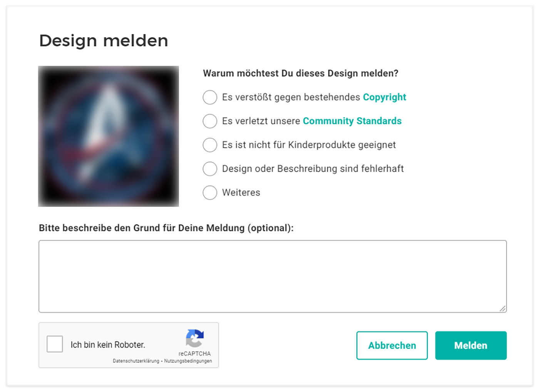The image size is (539, 392).
Task: Open the Datenschutzerklärung link
Action: (136, 361)
